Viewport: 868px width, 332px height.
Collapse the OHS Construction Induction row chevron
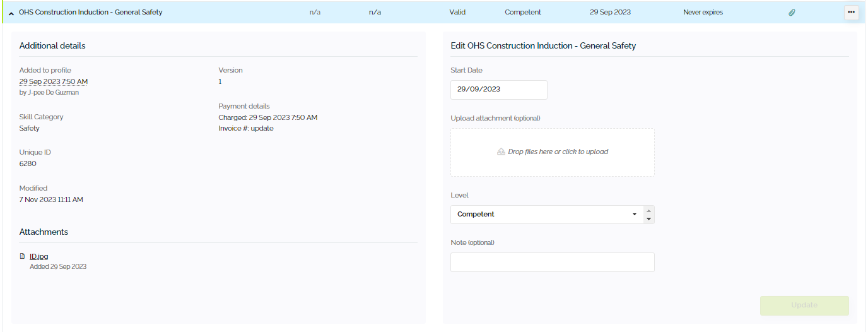[11, 13]
